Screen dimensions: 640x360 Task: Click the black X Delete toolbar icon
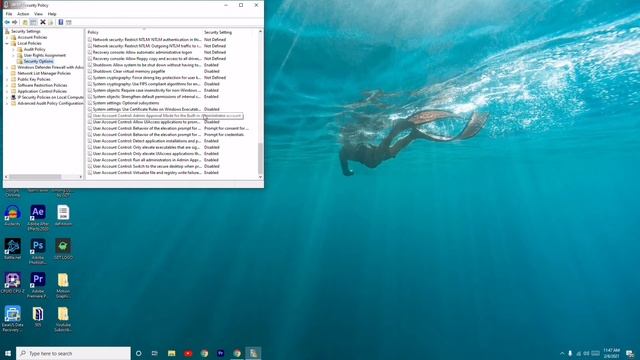click(x=42, y=22)
